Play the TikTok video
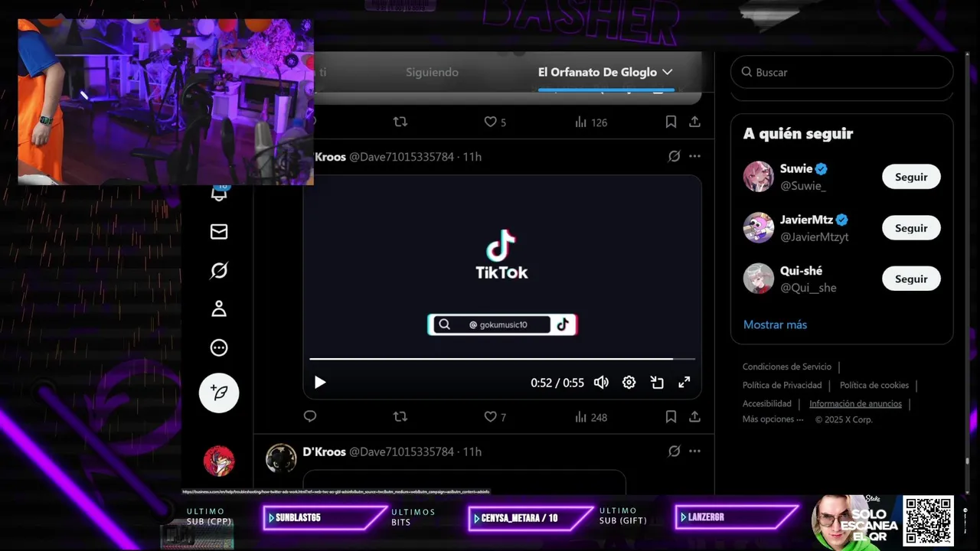Viewport: 980px width, 551px height. (320, 383)
